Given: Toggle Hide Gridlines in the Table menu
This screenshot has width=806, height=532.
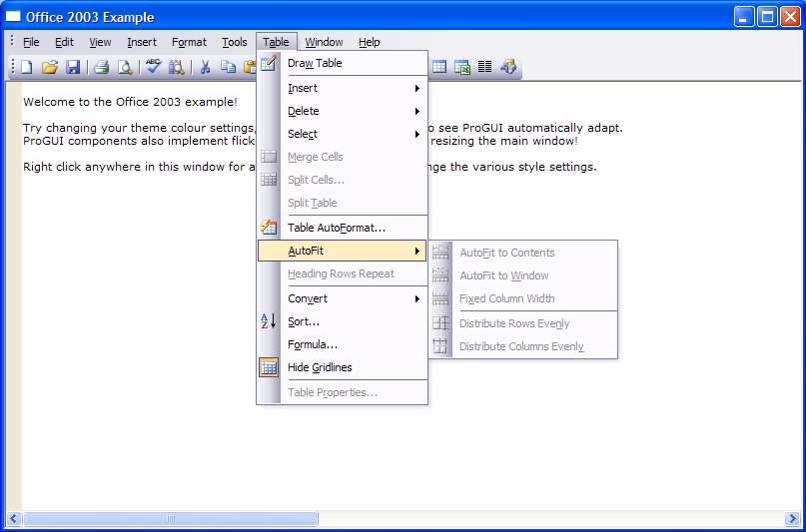Looking at the screenshot, I should tap(320, 367).
